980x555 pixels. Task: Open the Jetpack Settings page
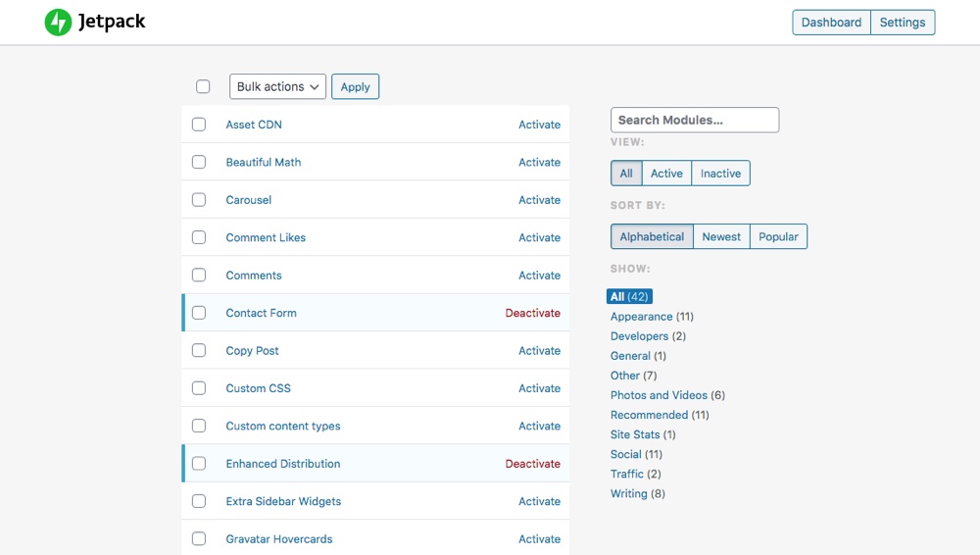point(903,23)
